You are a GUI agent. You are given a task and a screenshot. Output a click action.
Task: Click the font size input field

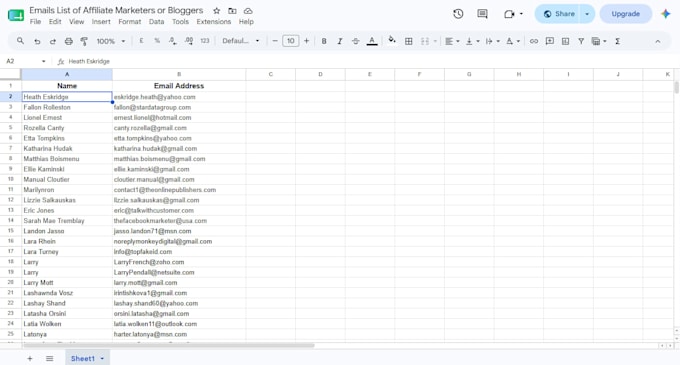[291, 41]
